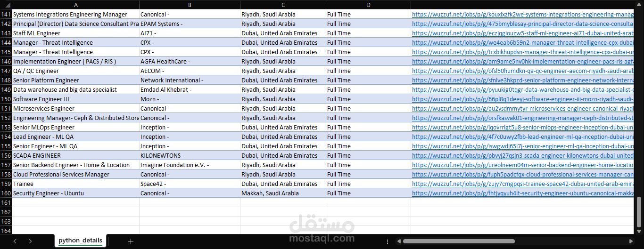Viewport: 644px width, 249px height.
Task: Open the microservices-engineer-canonical wuzzuf link
Action: tap(523, 108)
